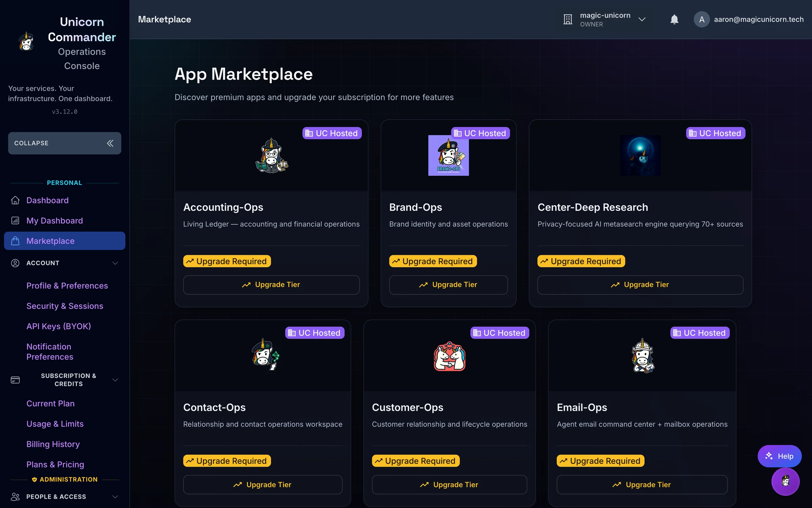Screen dimensions: 812x508
Task: Click UC Hosted badge on Customer-Ops
Action: [x=500, y=333]
